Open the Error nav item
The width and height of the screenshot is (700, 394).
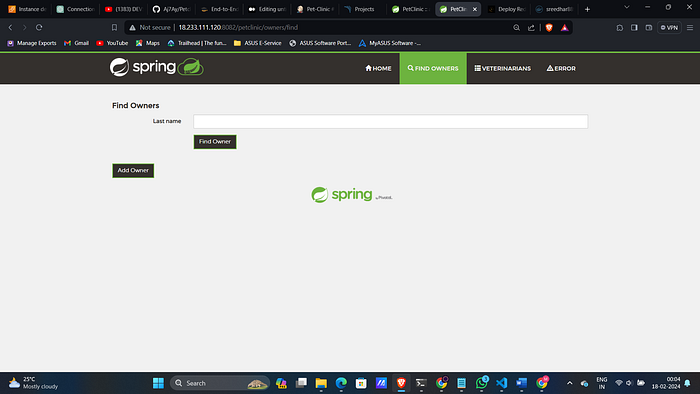coord(561,68)
